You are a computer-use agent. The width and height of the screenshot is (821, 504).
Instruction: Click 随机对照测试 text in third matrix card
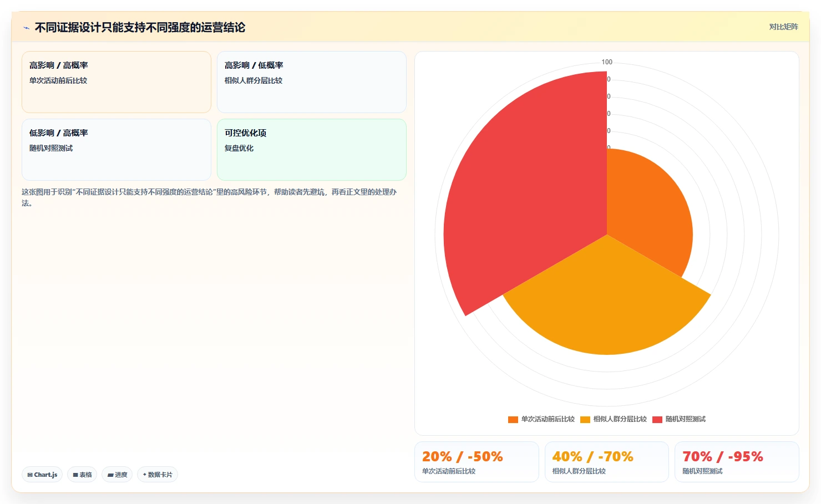click(51, 148)
